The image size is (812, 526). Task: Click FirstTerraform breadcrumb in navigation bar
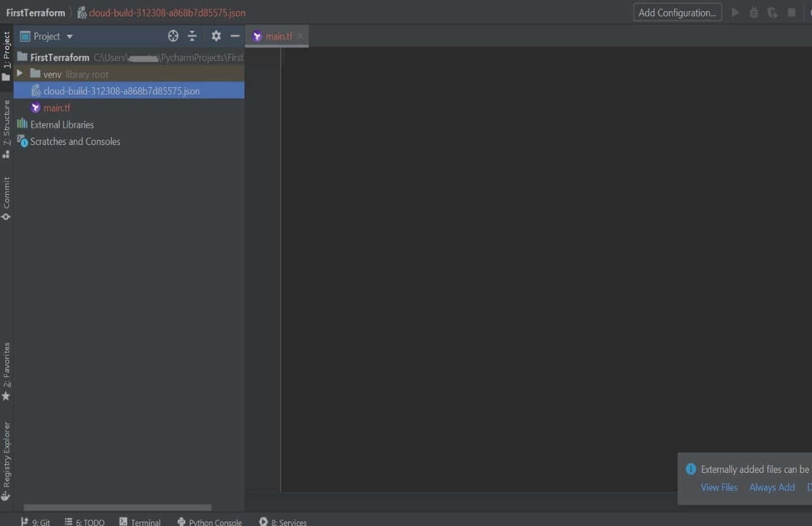click(35, 12)
